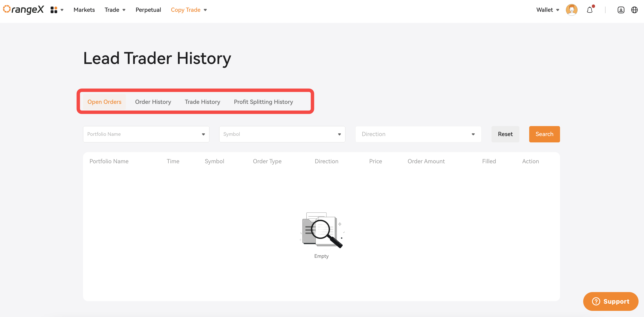Click the OrangeX logo
Screen dimensions: 644x317
tap(23, 10)
